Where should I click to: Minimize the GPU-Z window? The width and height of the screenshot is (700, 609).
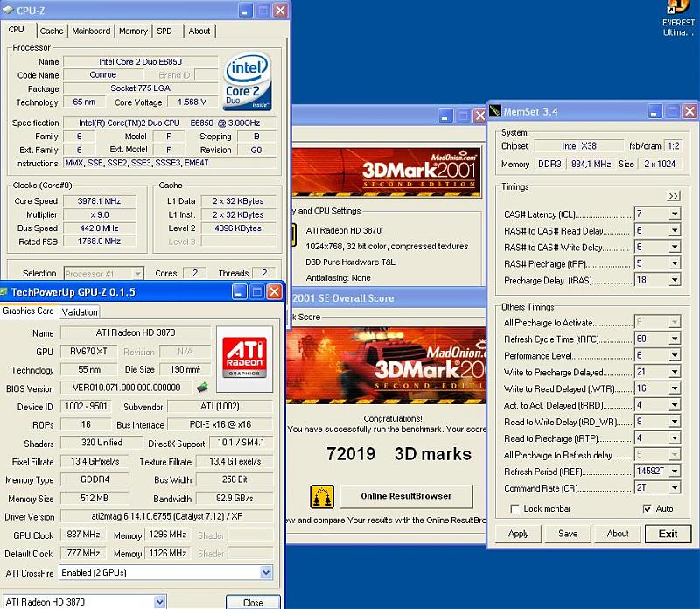pos(239,292)
